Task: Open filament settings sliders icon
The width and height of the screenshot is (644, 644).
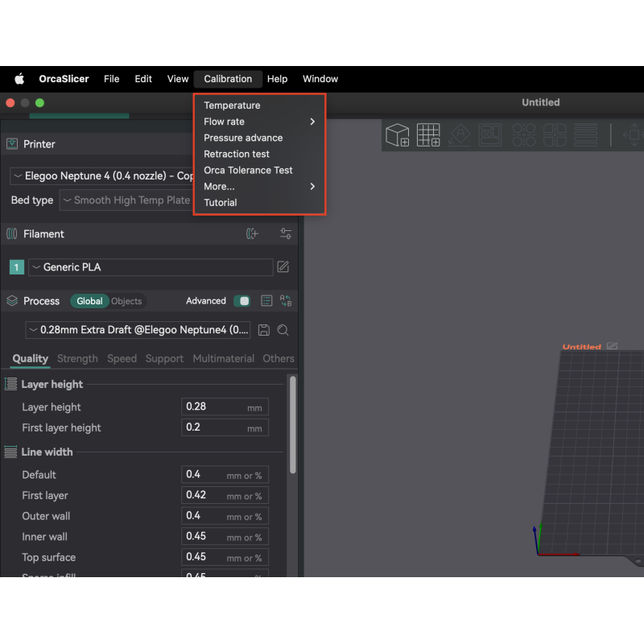Action: coord(286,234)
